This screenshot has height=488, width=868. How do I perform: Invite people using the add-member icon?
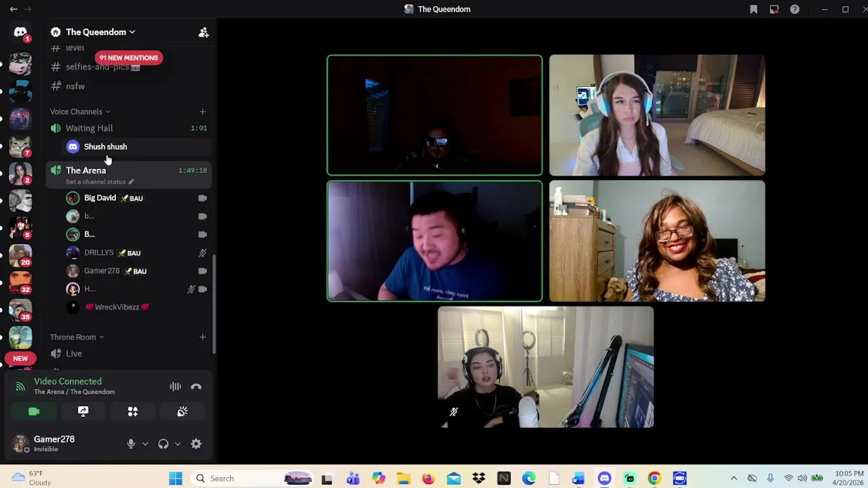pos(203,32)
